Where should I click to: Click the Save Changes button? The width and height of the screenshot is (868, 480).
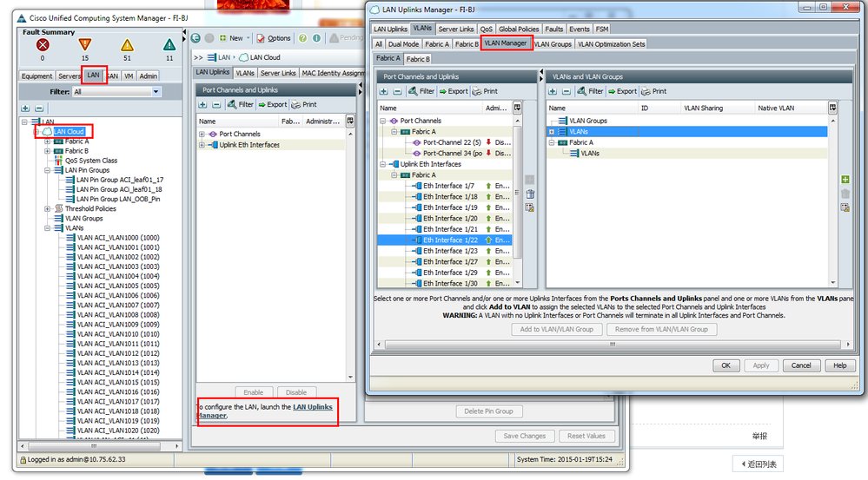[x=524, y=436]
